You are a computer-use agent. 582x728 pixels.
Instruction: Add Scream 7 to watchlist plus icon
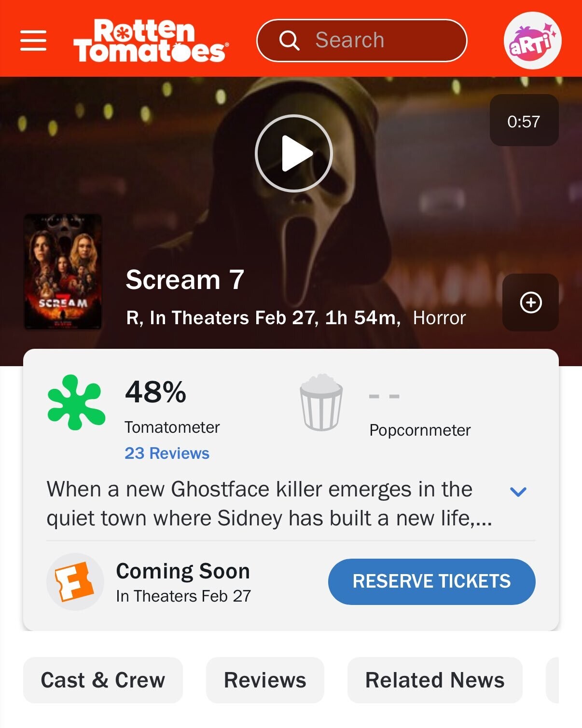click(530, 302)
